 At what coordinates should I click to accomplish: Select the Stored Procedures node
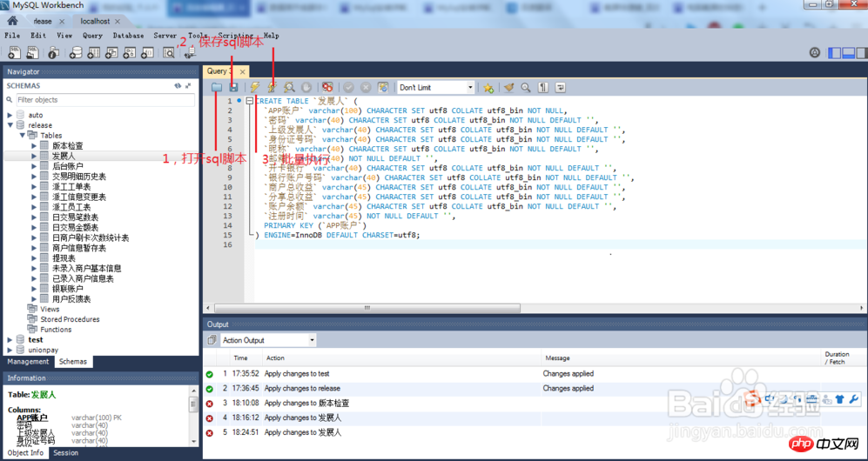pyautogui.click(x=70, y=319)
